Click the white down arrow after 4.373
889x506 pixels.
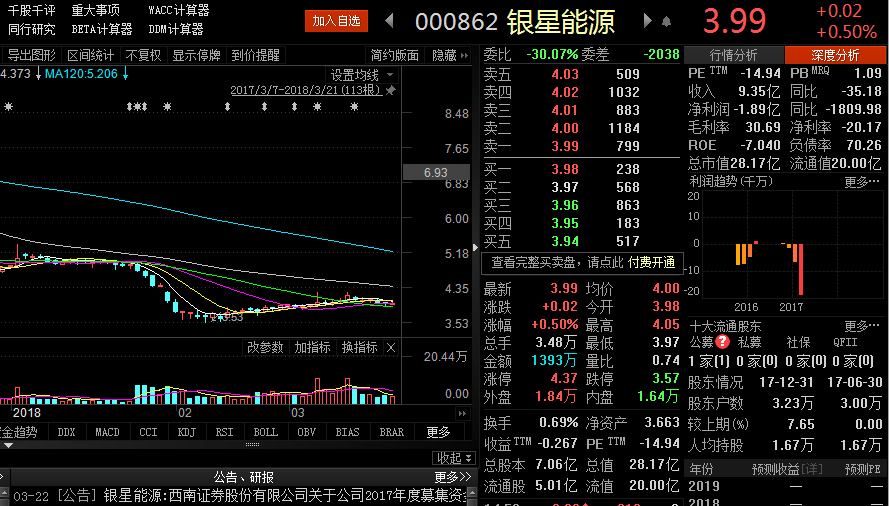38,73
